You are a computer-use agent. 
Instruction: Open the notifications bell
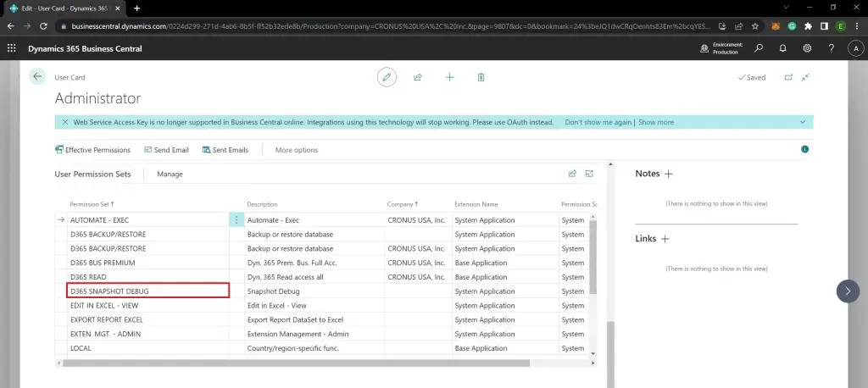[782, 48]
